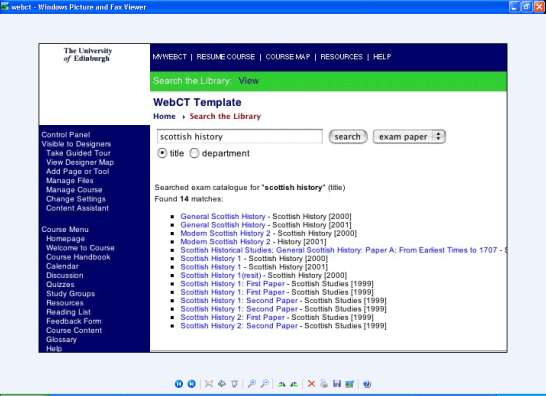Click the Zoom Out magnifier icon

[265, 384]
